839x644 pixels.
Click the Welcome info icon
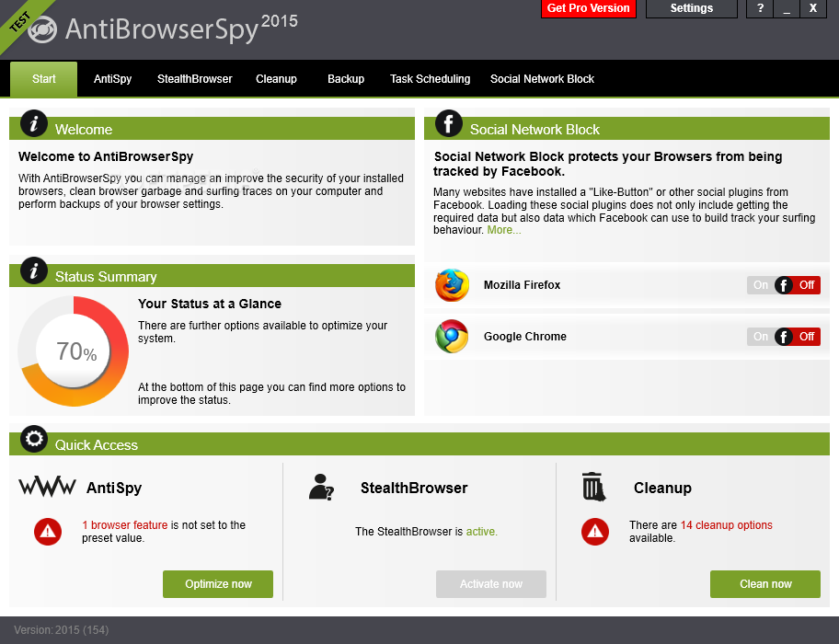tap(34, 123)
